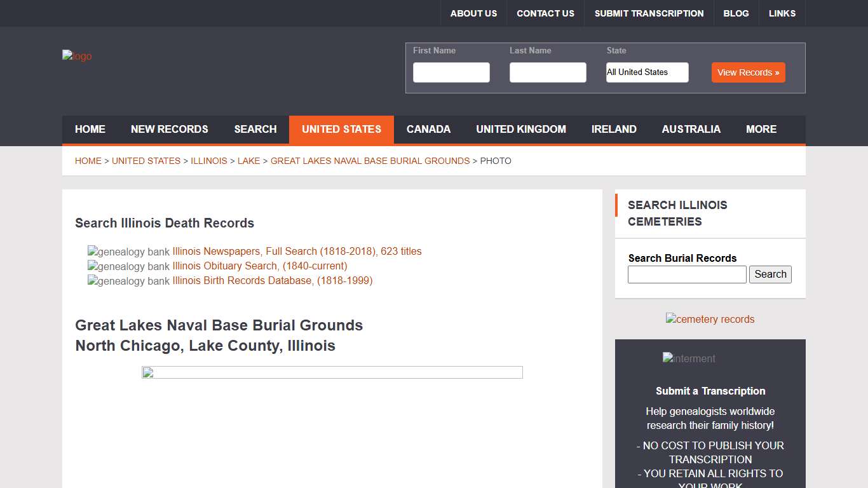Click the Last Name text box
Screen dimensions: 868x488
[x=548, y=72]
